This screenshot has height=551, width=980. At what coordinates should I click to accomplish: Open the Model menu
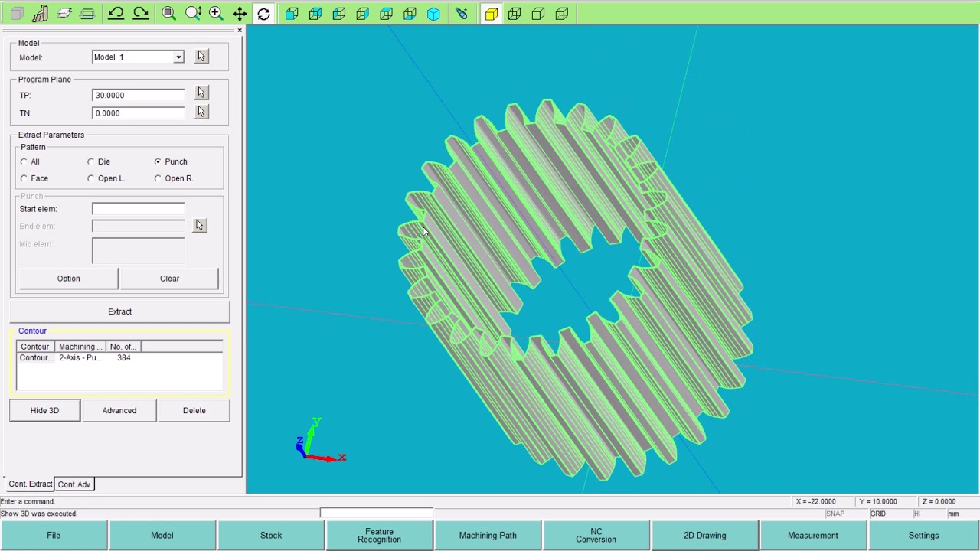162,536
